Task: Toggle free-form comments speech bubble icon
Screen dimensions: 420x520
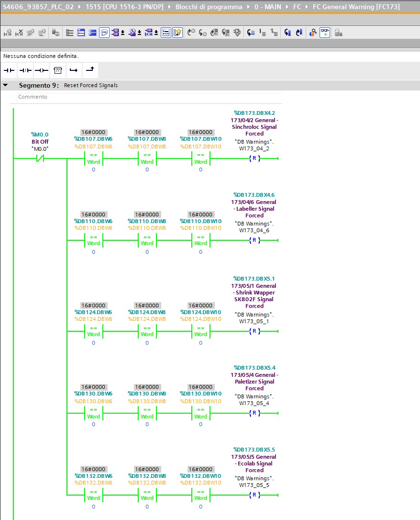Action: point(104,33)
